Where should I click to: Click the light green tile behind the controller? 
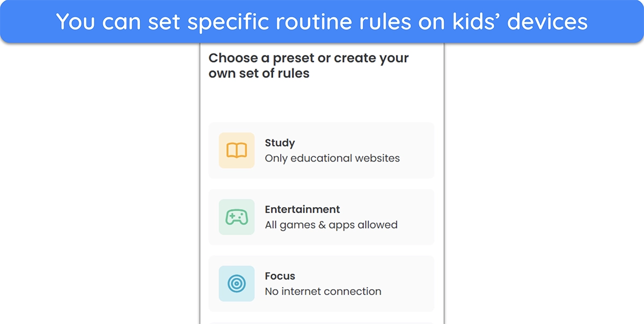coord(237,217)
